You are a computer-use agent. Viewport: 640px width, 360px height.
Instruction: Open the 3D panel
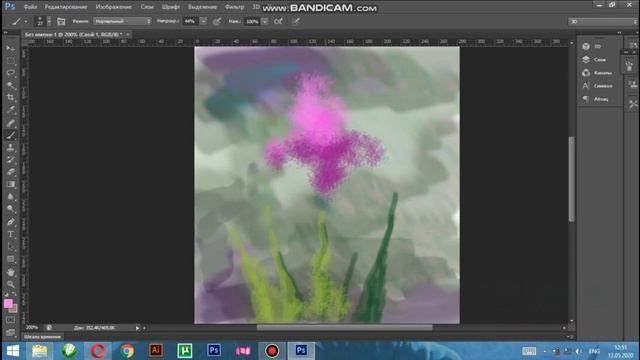click(592, 46)
